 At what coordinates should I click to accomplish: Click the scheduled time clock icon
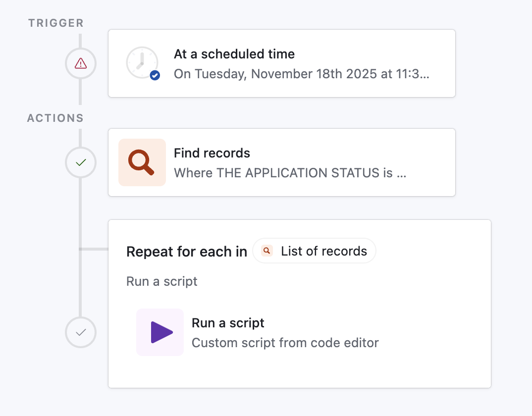pos(143,63)
